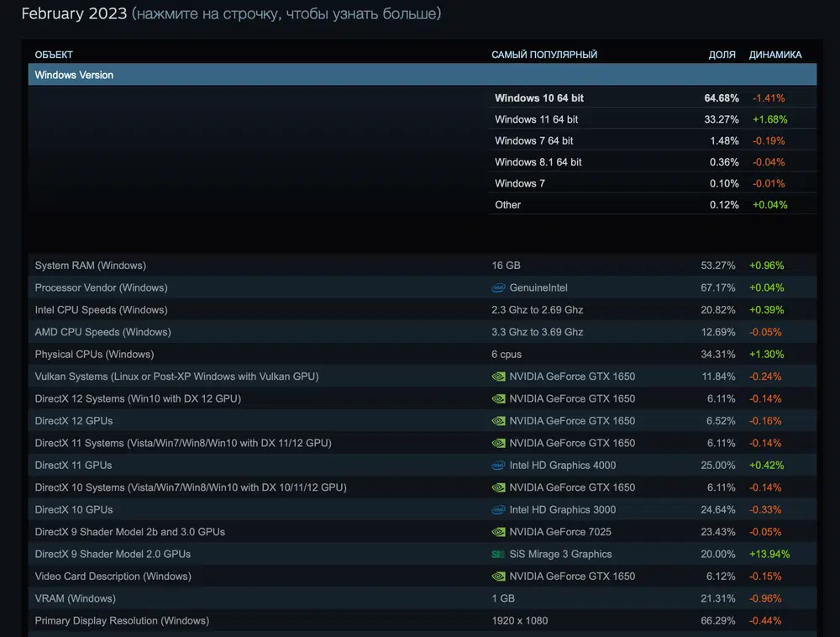
Task: Expand the System RAM (Windows) row
Action: tap(423, 266)
